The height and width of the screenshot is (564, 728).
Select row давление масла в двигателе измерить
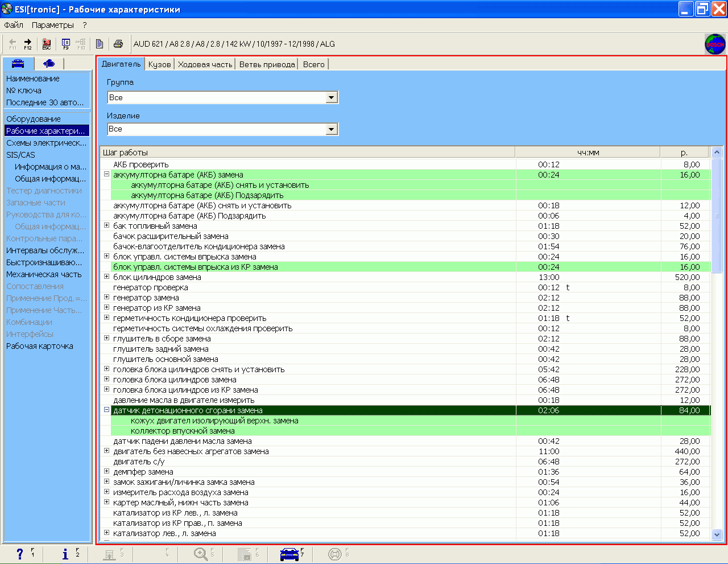pyautogui.click(x=406, y=400)
